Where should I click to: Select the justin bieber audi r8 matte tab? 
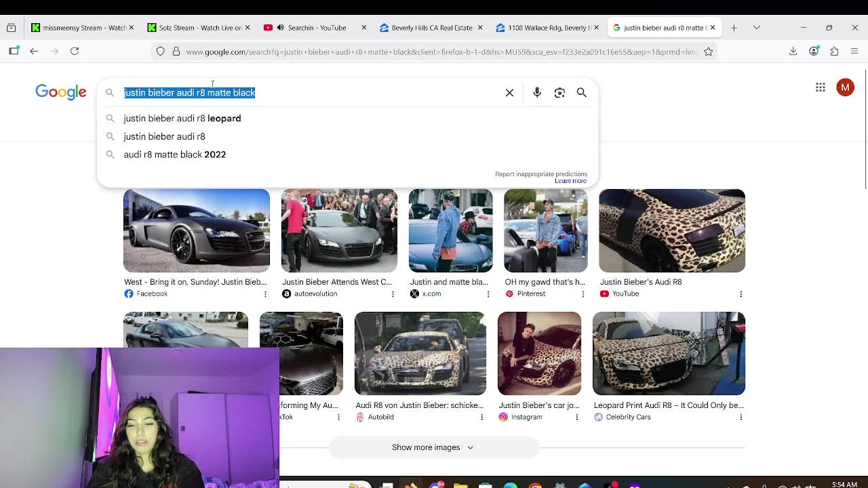664,28
